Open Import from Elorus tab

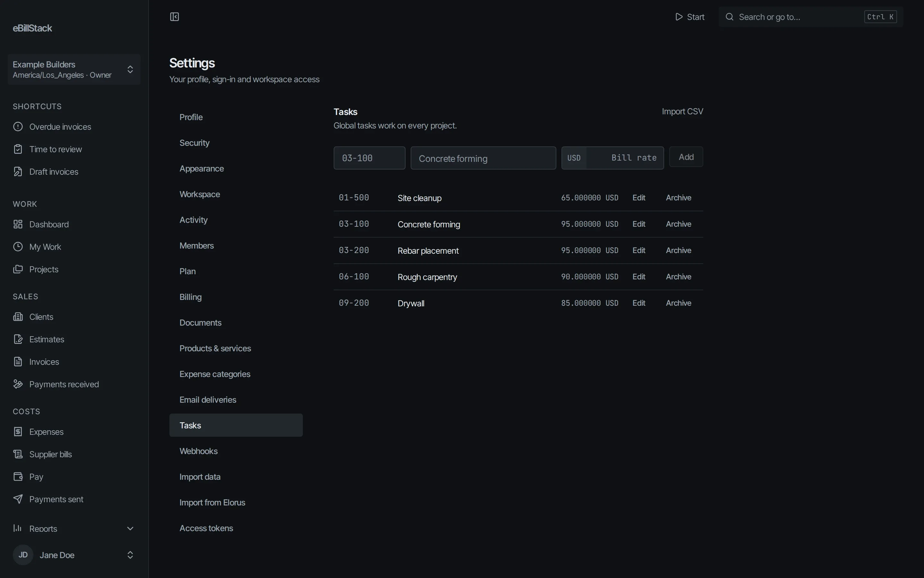click(236, 502)
